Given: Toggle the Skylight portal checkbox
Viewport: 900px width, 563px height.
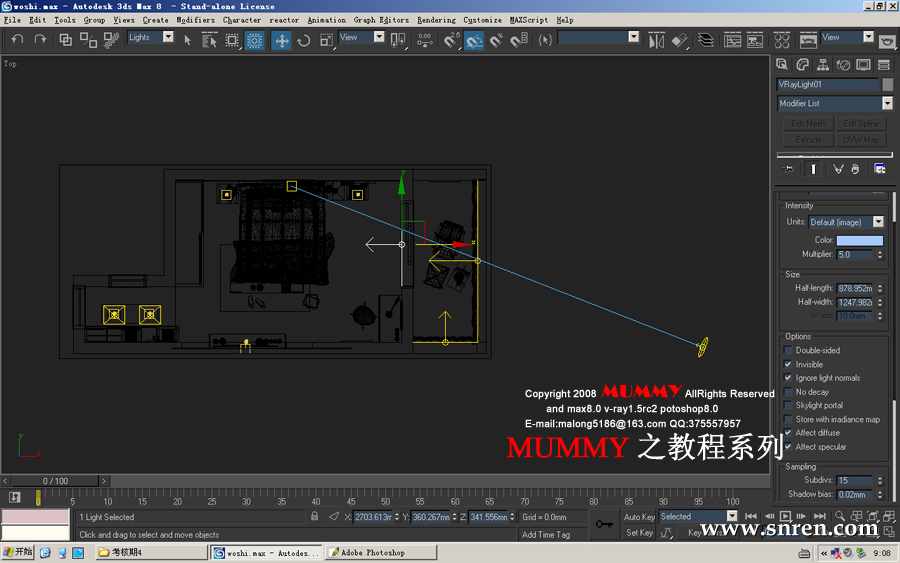Looking at the screenshot, I should point(788,406).
